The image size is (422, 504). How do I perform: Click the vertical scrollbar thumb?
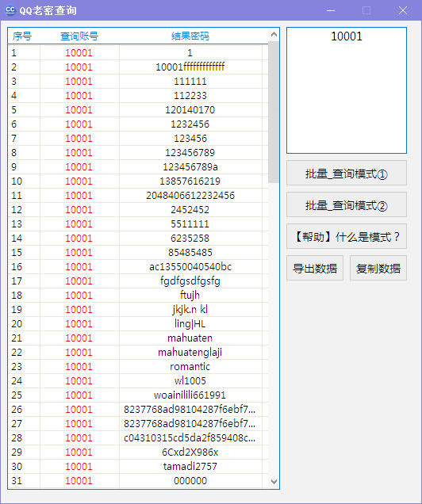click(x=274, y=112)
